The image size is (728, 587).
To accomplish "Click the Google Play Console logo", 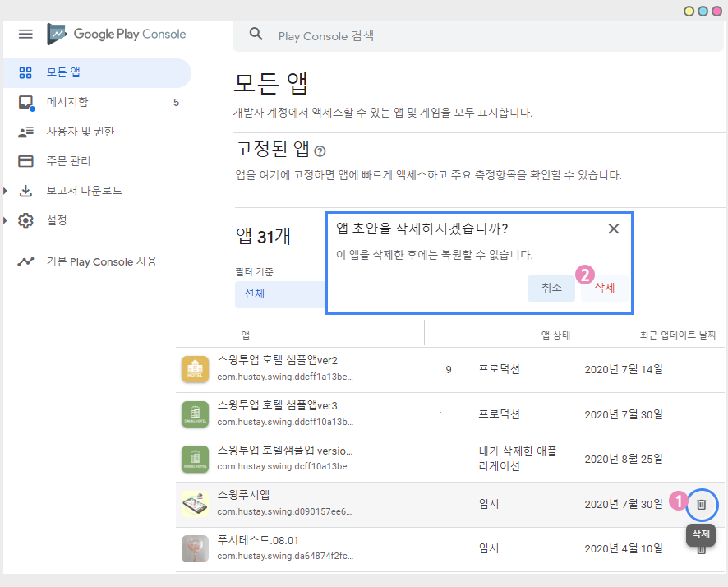I will coord(117,35).
